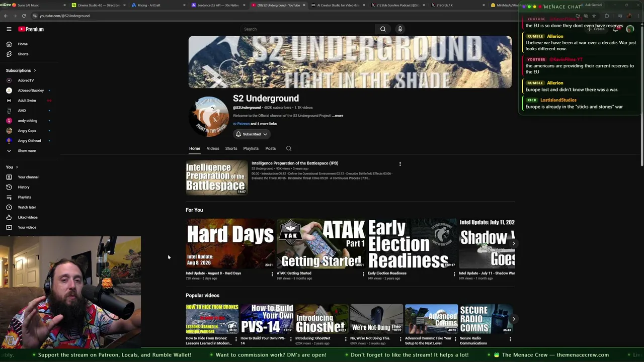Open options menu for Early Election Readiness
This screenshot has height=362, width=644.
pos(454,274)
